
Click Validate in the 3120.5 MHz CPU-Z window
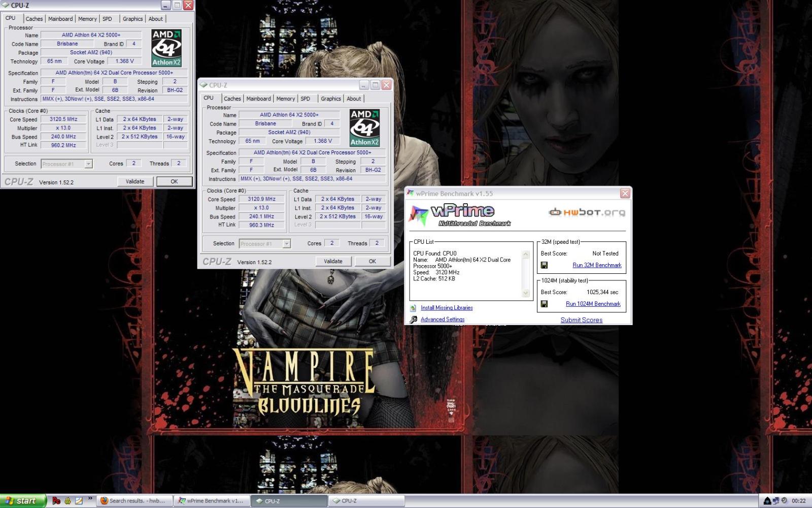[x=135, y=181]
